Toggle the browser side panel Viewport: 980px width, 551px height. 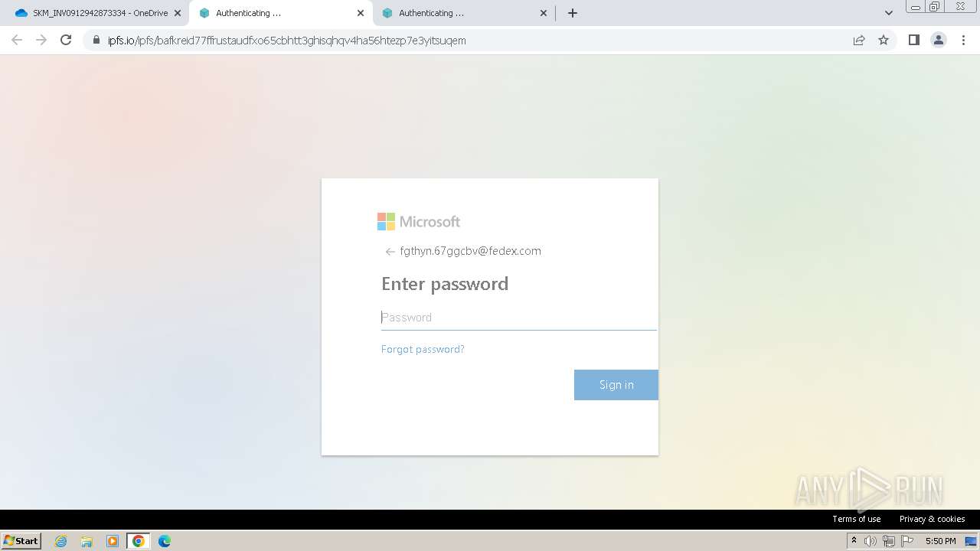click(x=913, y=40)
